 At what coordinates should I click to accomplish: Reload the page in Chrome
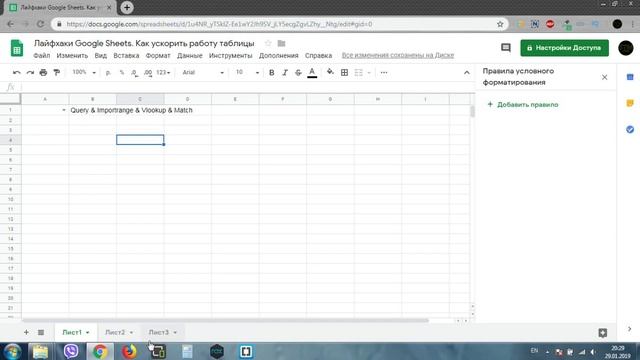click(x=40, y=24)
